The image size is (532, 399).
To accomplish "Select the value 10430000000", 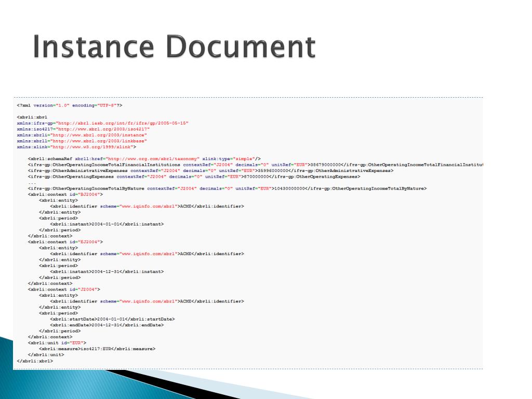I will click(289, 188).
